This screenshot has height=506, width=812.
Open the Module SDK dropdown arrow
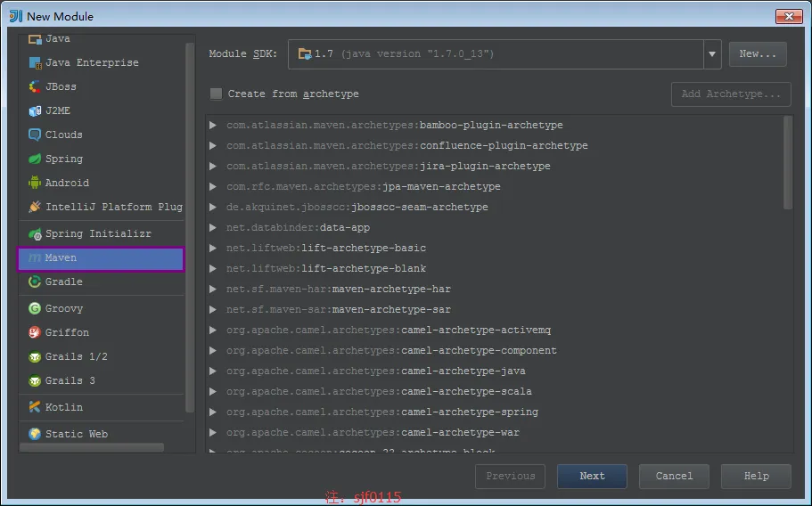[x=712, y=53]
